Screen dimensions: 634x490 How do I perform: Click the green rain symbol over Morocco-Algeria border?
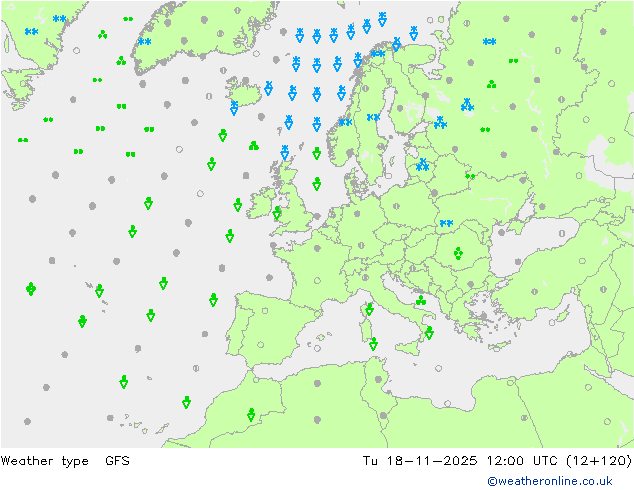tap(251, 415)
